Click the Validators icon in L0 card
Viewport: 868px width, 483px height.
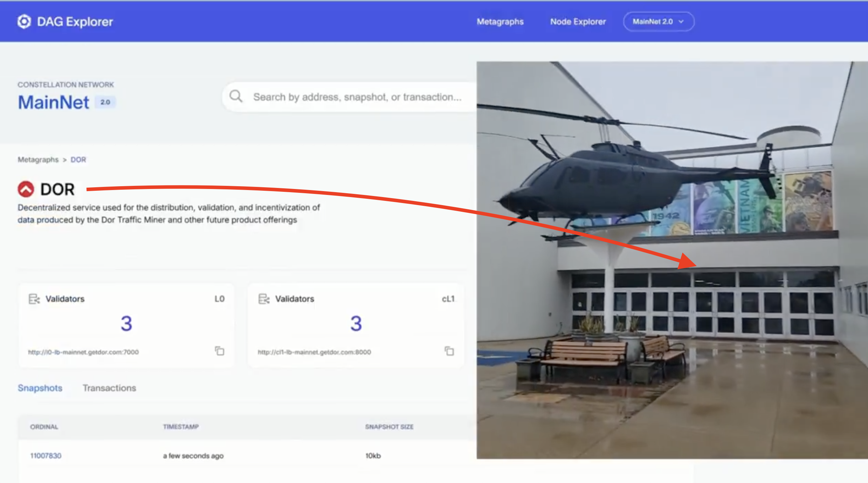(34, 299)
